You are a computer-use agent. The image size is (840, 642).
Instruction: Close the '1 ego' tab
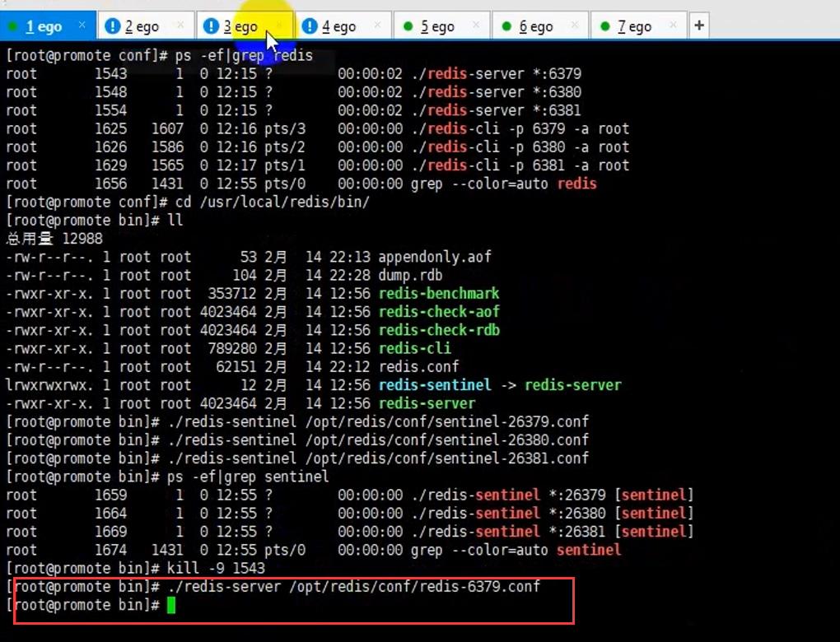click(x=82, y=25)
